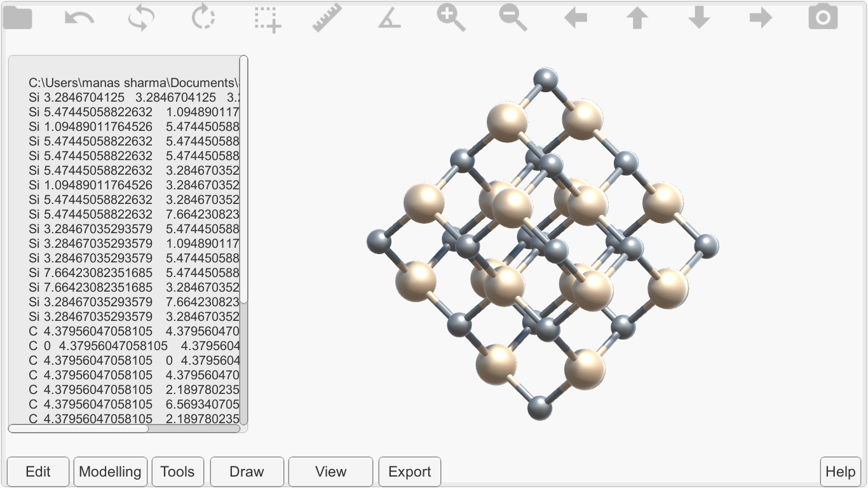Viewport: 868px width, 488px height.
Task: Open the Modelling menu
Action: coord(111,471)
